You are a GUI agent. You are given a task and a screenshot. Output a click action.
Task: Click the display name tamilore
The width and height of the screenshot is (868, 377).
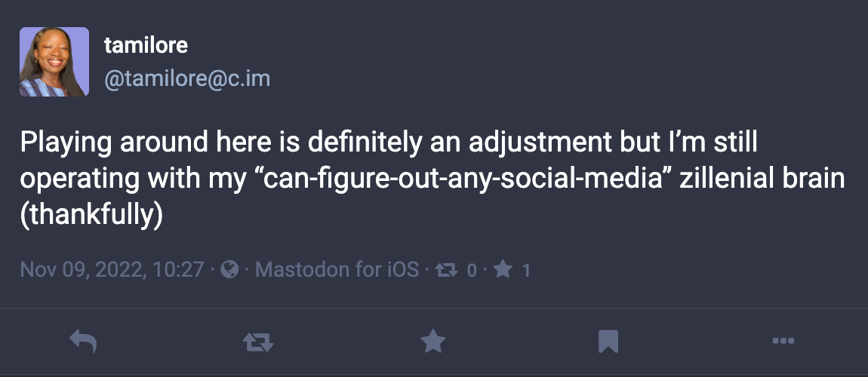click(x=146, y=45)
